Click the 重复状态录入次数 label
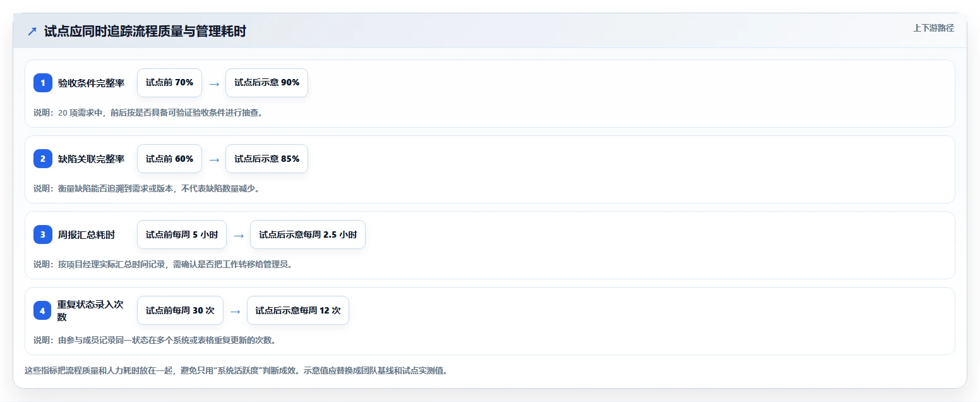This screenshot has height=402, width=980. 90,310
